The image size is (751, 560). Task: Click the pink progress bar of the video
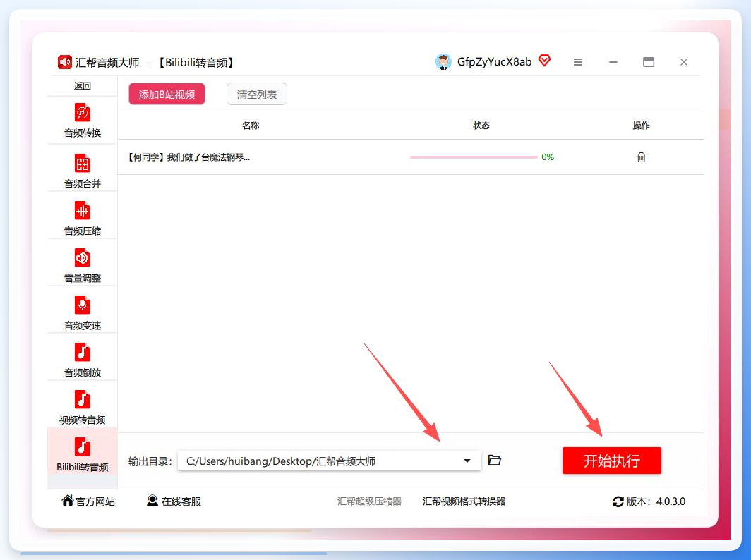(x=473, y=157)
